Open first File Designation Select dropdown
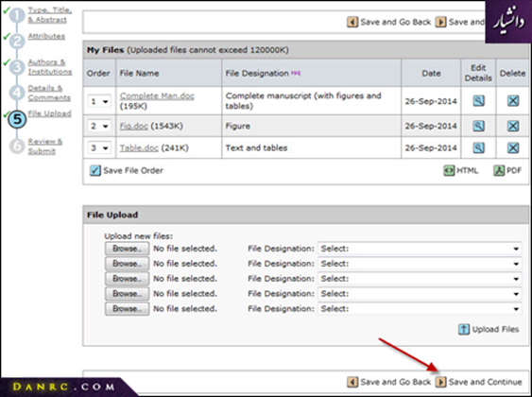Image resolution: width=532 pixels, height=397 pixels. pos(420,249)
